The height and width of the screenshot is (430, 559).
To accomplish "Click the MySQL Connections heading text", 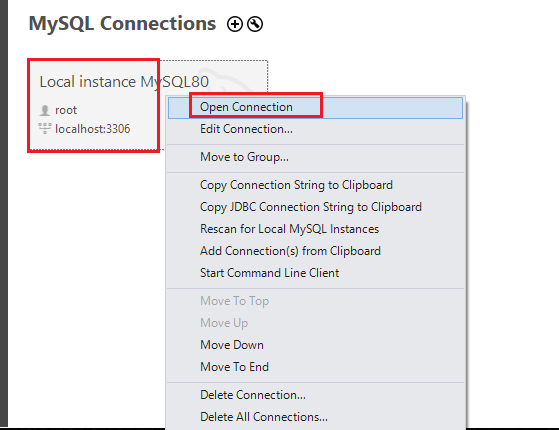I will coord(122,24).
